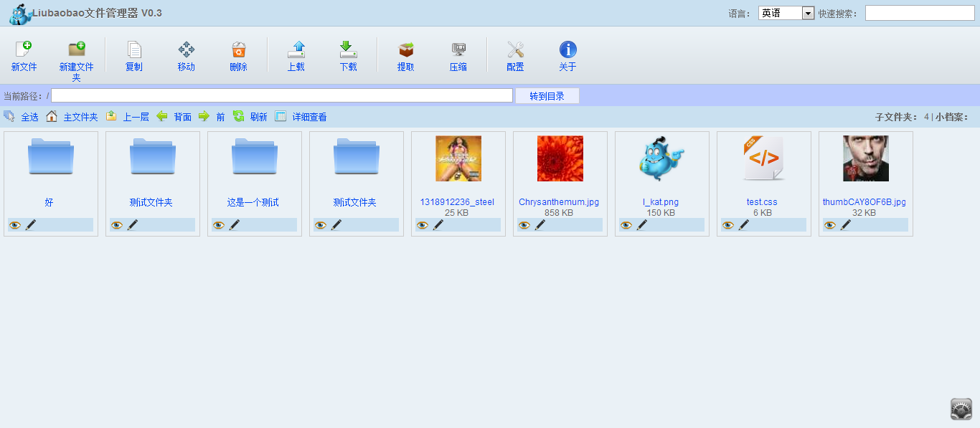The width and height of the screenshot is (980, 428).
Task: Select the 1318912236_steel image thumbnail
Action: pyautogui.click(x=458, y=158)
